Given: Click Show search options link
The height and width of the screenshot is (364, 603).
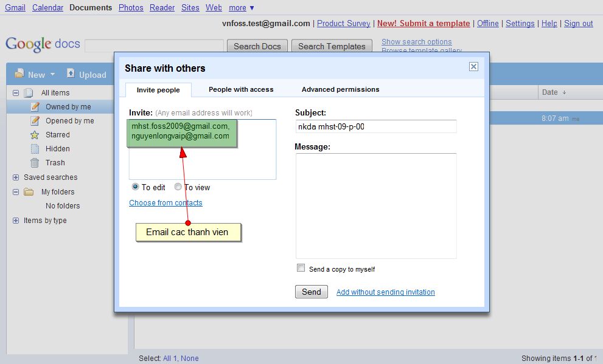Looking at the screenshot, I should click(x=416, y=41).
